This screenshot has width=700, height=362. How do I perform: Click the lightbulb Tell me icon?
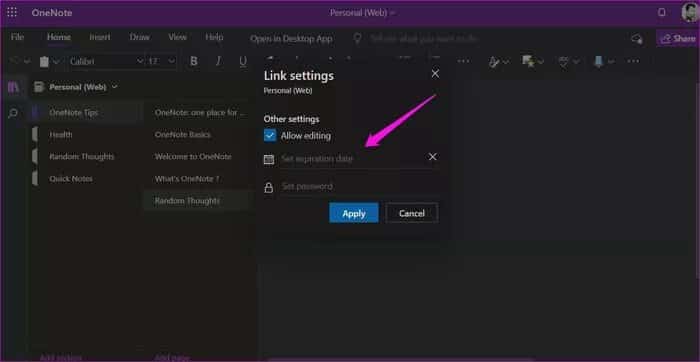358,39
